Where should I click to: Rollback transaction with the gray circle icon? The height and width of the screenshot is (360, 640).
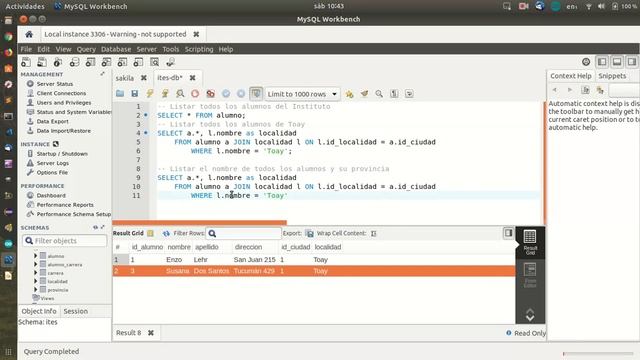coord(241,94)
